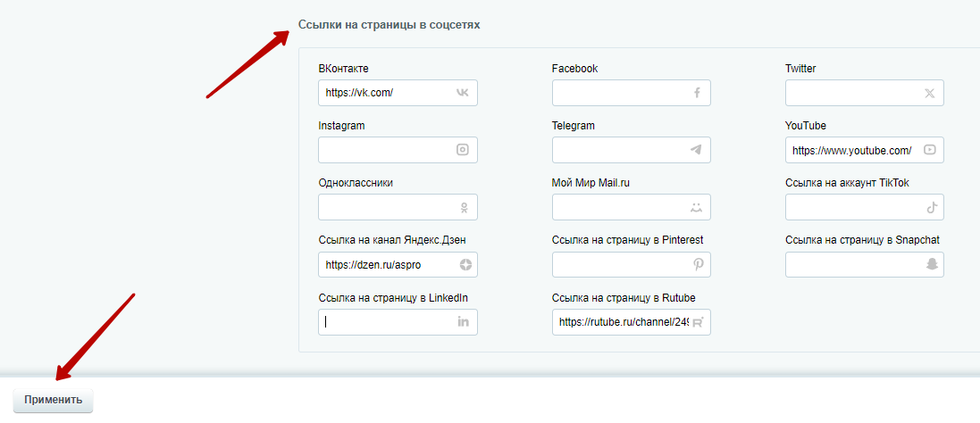This screenshot has height=423, width=980.
Task: Click the Rutube icon
Action: point(698,322)
